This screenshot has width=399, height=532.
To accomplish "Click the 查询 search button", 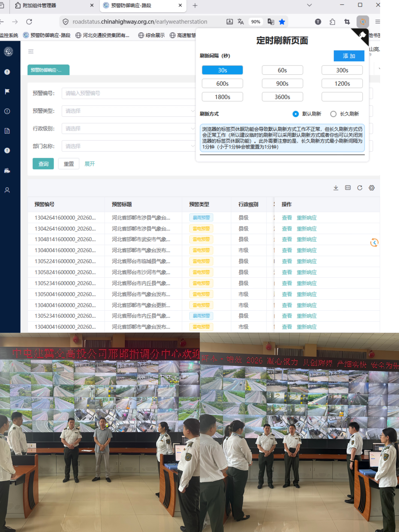I will coord(43,164).
